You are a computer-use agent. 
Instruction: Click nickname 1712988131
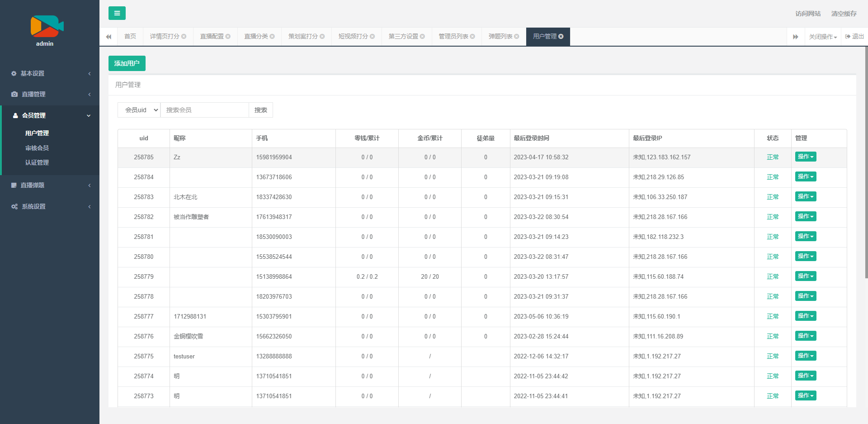(x=190, y=316)
